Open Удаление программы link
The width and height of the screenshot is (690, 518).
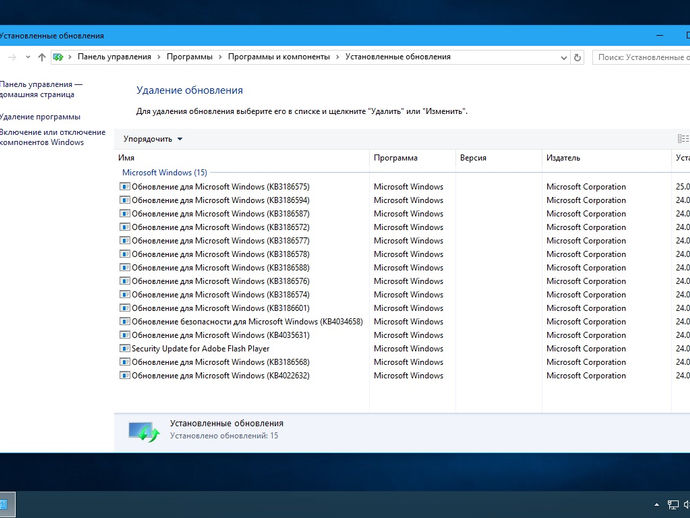click(x=40, y=117)
